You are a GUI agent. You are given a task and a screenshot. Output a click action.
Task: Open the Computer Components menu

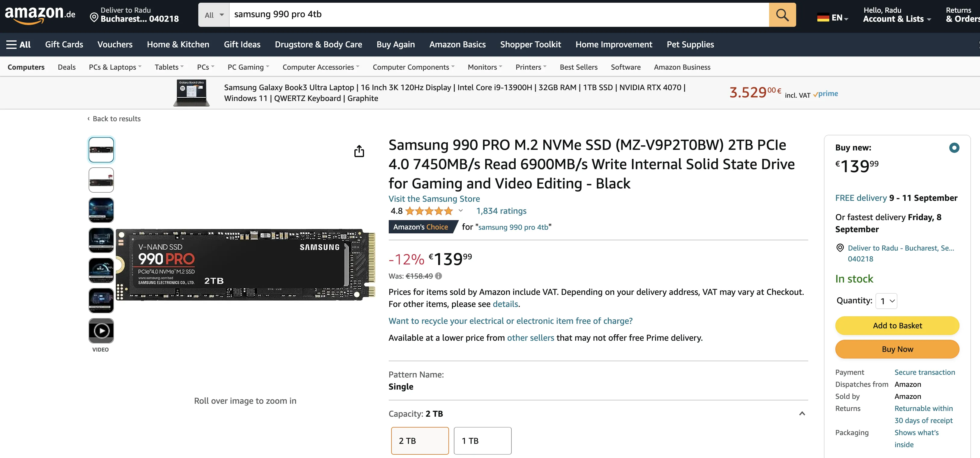point(413,67)
